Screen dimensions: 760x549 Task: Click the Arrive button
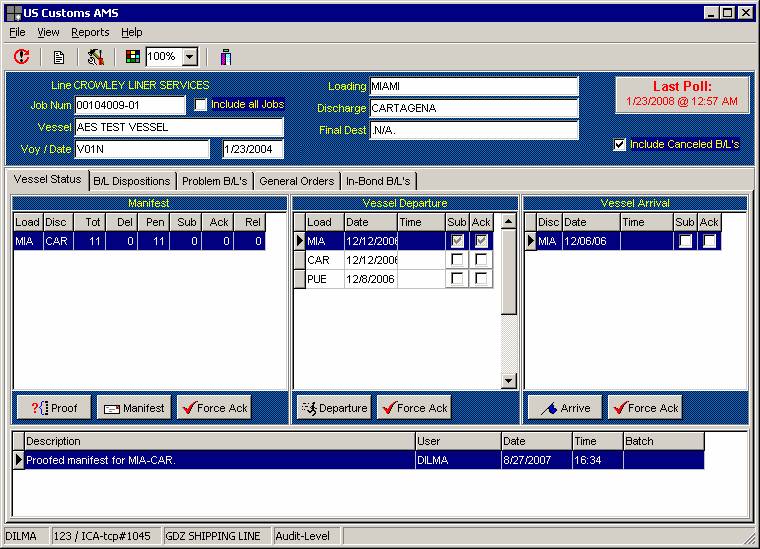click(x=565, y=408)
